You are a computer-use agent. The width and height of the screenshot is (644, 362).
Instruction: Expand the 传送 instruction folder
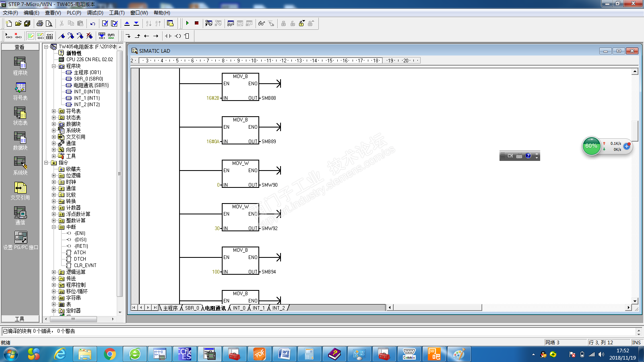(x=54, y=278)
